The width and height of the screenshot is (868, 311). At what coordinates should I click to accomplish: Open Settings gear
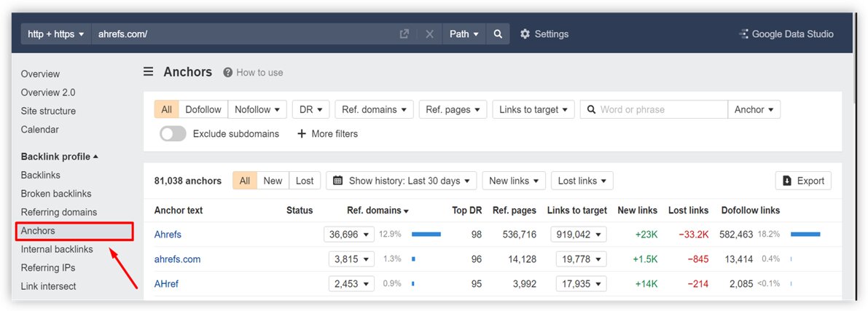coord(544,34)
